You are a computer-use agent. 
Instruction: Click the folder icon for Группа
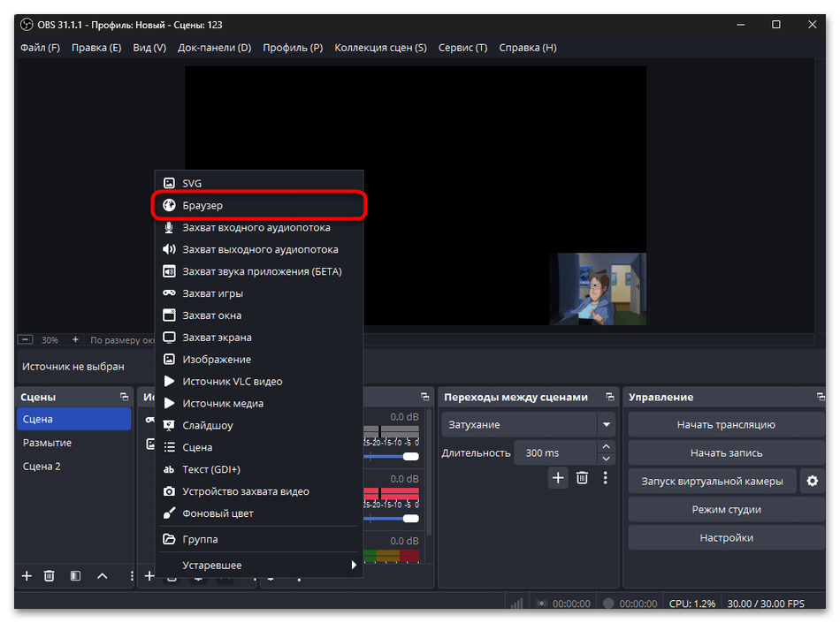(x=169, y=539)
